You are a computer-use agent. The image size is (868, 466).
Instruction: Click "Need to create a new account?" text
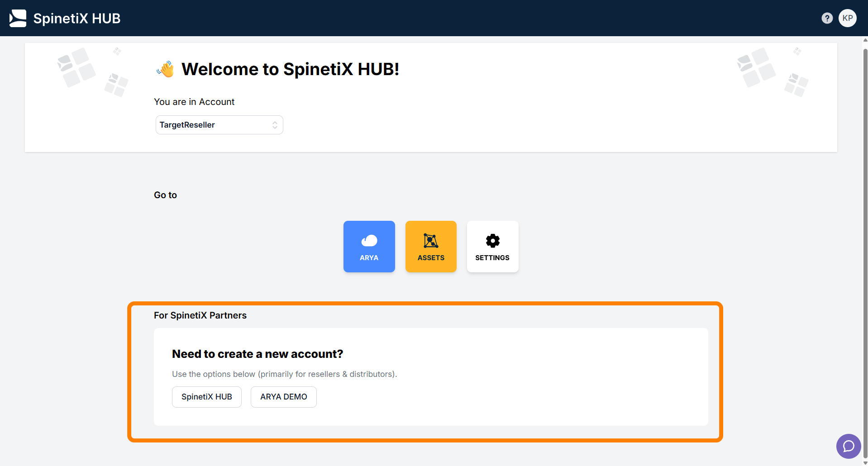point(258,354)
